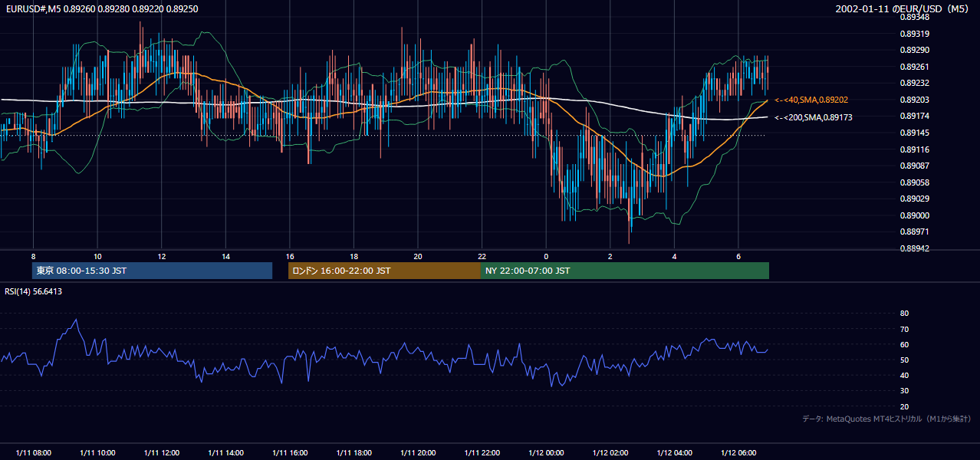Click the 1/11 10:00 time axis label

[x=97, y=453]
